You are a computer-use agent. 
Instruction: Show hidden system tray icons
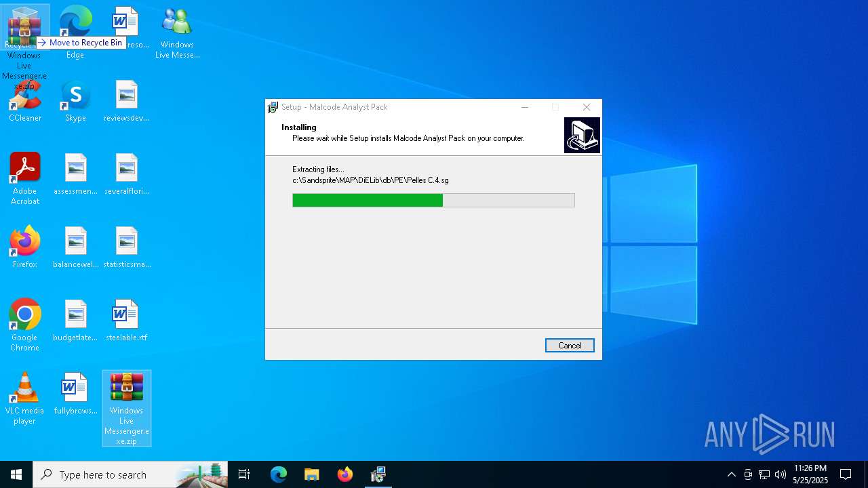coord(731,474)
